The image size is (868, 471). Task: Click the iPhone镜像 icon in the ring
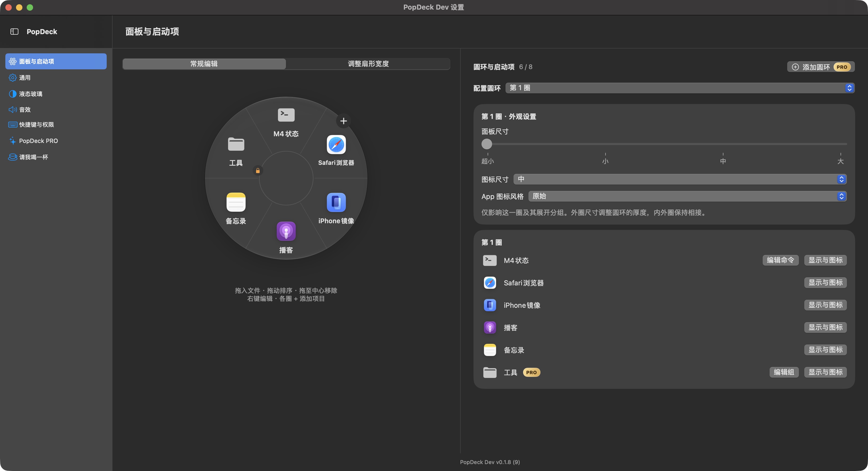tap(336, 202)
